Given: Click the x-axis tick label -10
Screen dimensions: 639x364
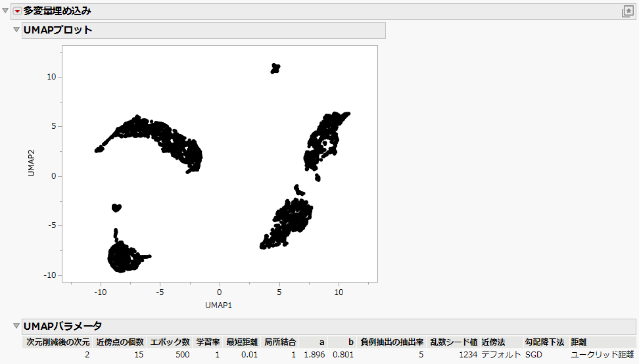Looking at the screenshot, I should 100,292.
